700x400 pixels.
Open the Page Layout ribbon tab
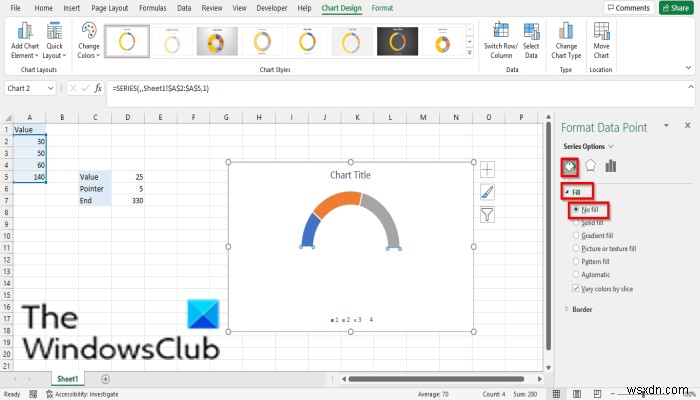109,8
